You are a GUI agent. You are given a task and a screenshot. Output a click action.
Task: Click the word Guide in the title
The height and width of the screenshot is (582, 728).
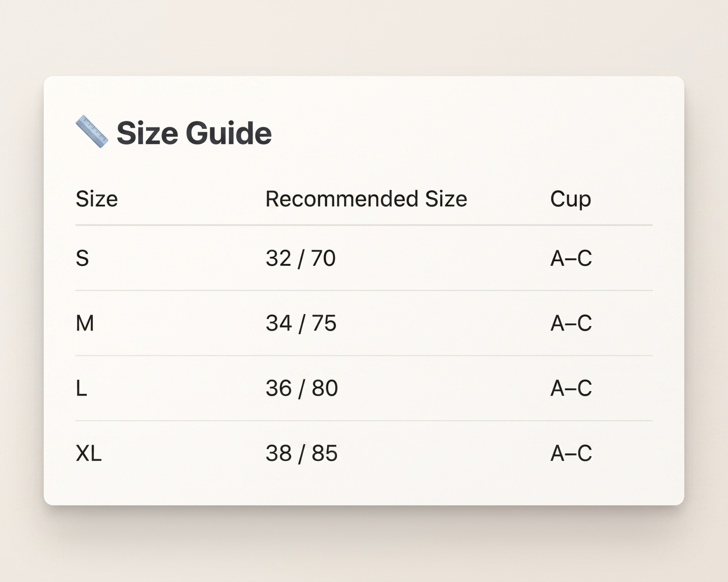pos(229,133)
